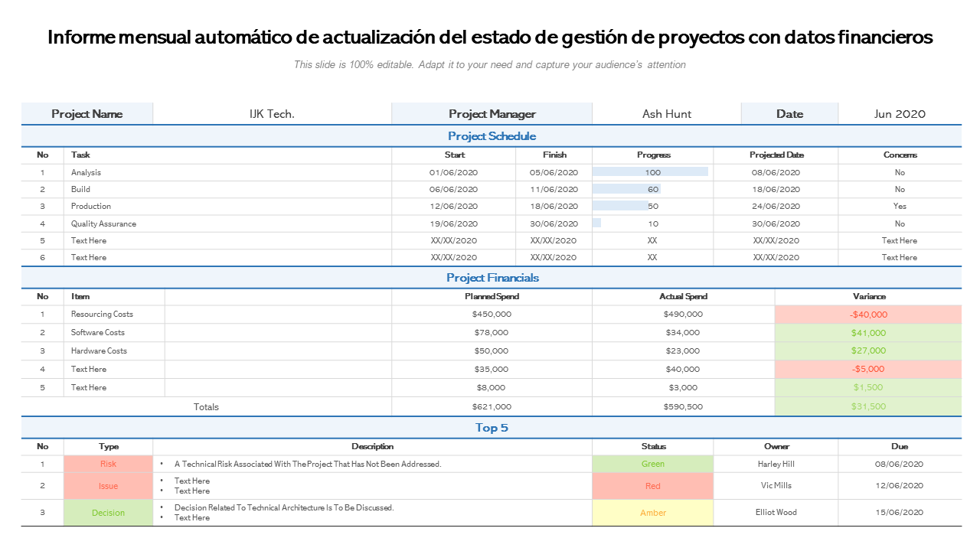Select the 'Status' column header
The image size is (980, 551).
(x=654, y=447)
